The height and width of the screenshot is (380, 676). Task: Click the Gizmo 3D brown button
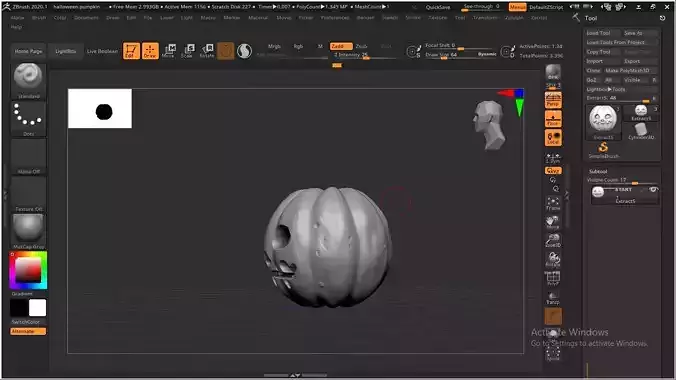(225, 51)
